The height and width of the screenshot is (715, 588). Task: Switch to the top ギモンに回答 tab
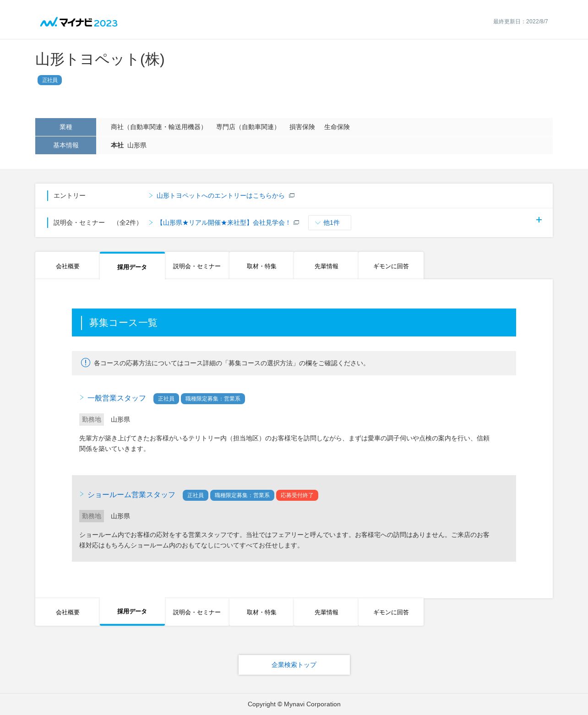tap(391, 266)
